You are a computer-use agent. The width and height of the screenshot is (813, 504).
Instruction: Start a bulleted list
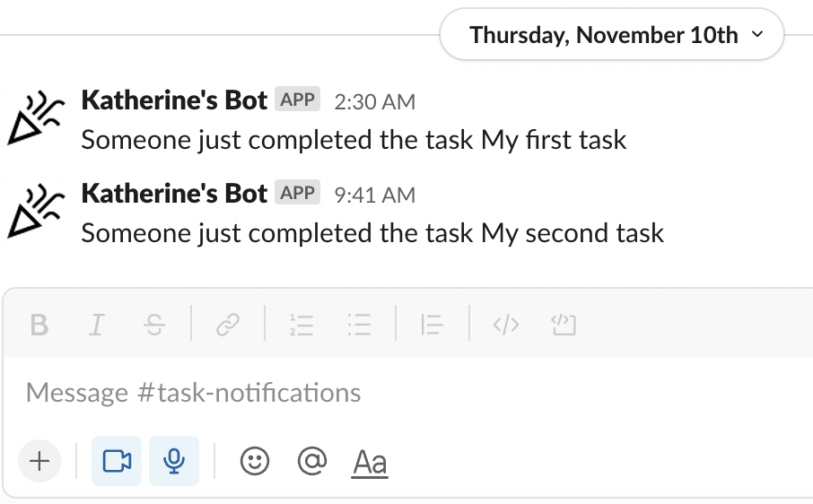[359, 325]
